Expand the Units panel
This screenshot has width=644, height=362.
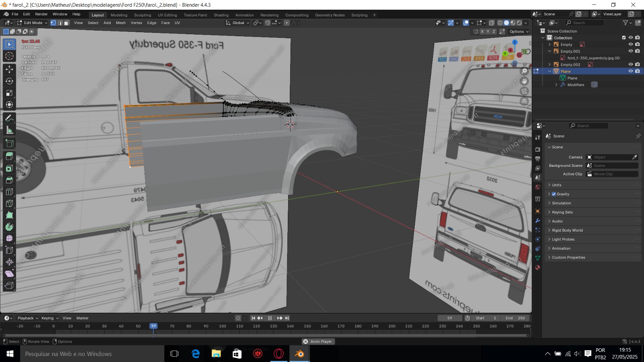[557, 185]
